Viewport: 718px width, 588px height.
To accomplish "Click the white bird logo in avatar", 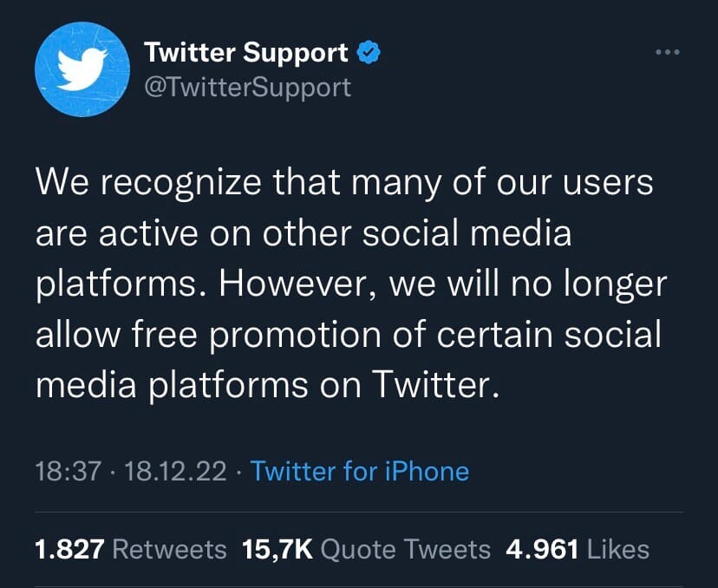I will (82, 69).
